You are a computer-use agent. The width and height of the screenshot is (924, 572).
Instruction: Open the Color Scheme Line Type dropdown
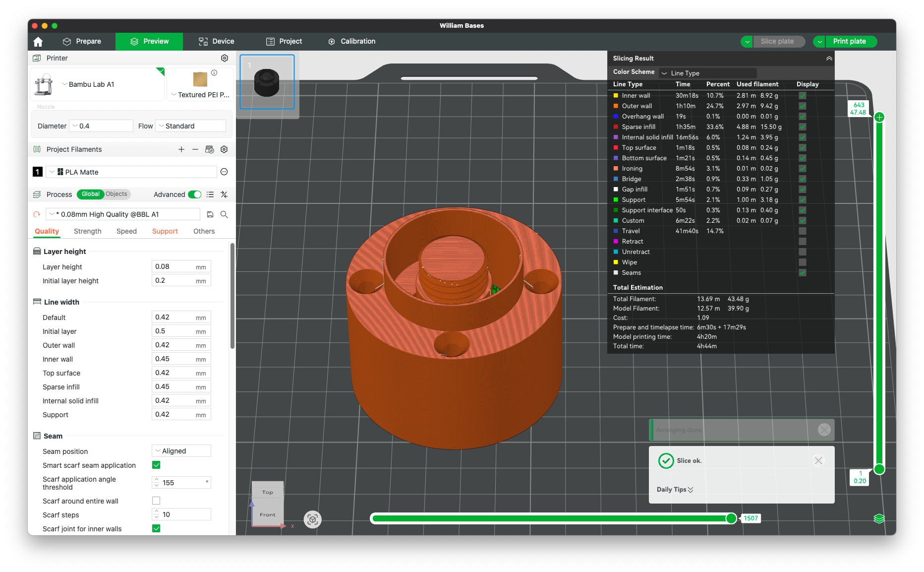pos(708,73)
